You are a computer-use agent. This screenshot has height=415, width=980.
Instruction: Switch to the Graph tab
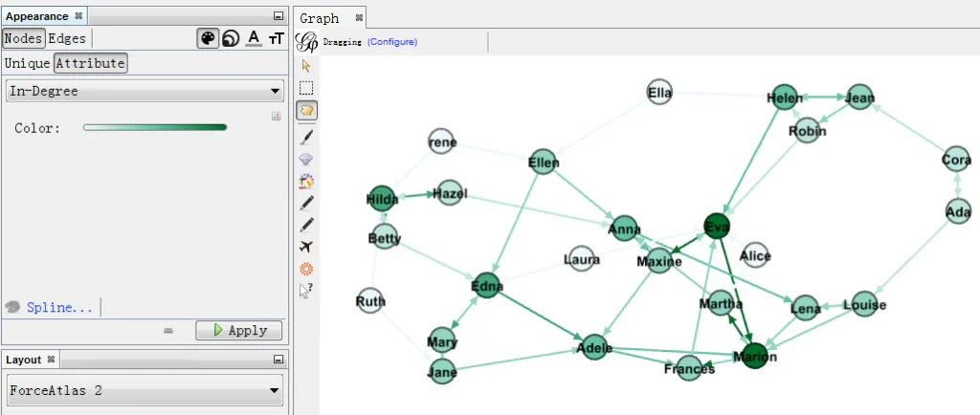point(320,18)
